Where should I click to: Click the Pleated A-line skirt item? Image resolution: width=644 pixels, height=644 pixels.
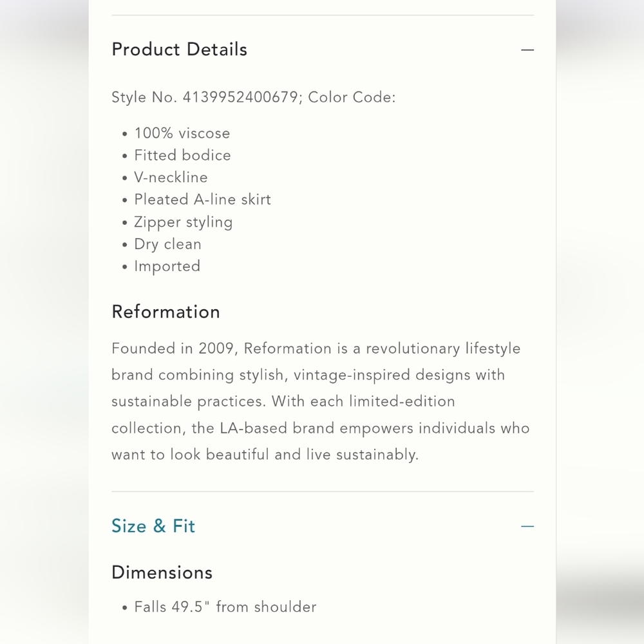(202, 200)
